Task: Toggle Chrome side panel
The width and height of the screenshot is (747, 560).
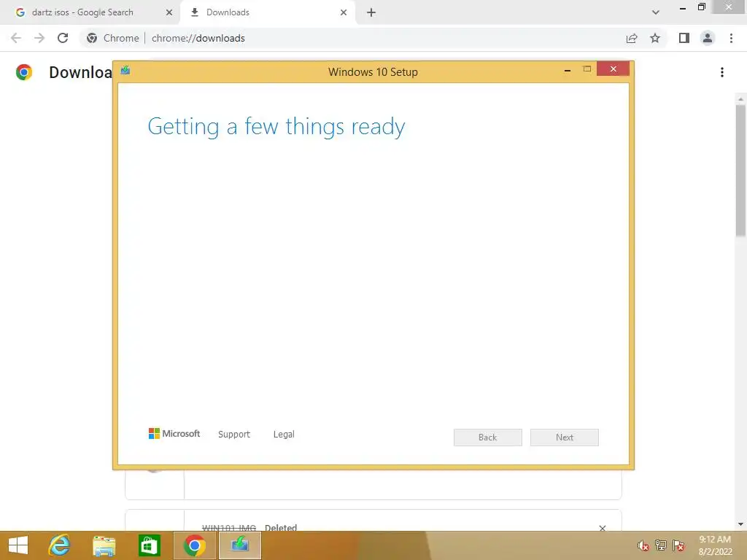Action: pos(684,38)
